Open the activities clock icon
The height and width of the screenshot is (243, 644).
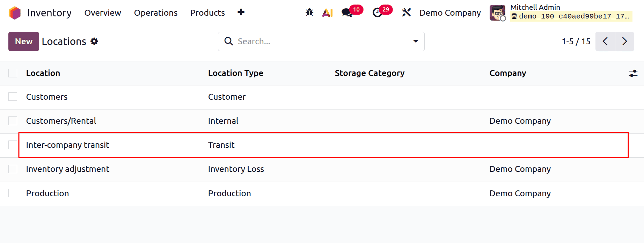click(377, 13)
